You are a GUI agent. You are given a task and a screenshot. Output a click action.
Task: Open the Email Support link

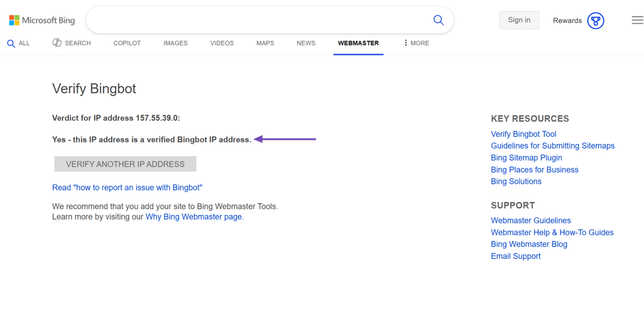(516, 256)
